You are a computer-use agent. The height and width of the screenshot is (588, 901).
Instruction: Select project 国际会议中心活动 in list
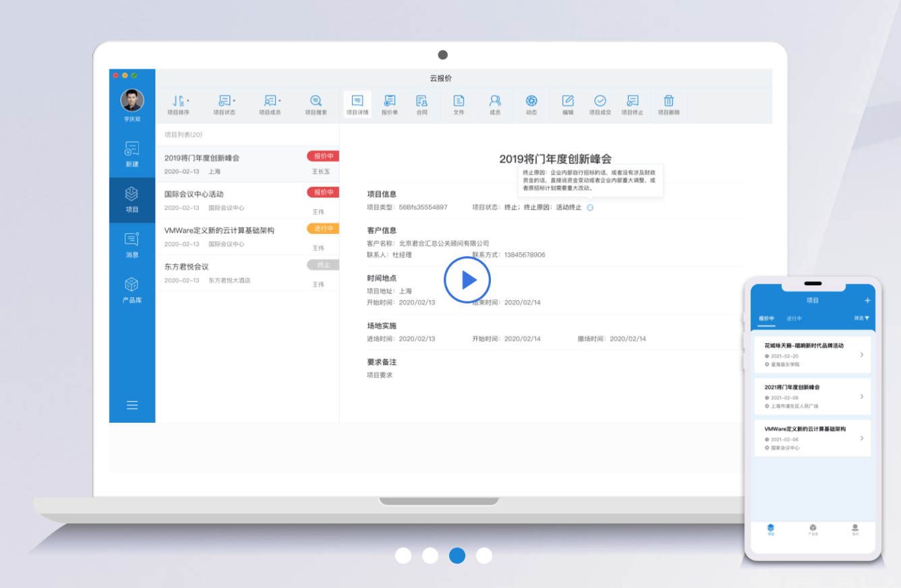coord(247,201)
